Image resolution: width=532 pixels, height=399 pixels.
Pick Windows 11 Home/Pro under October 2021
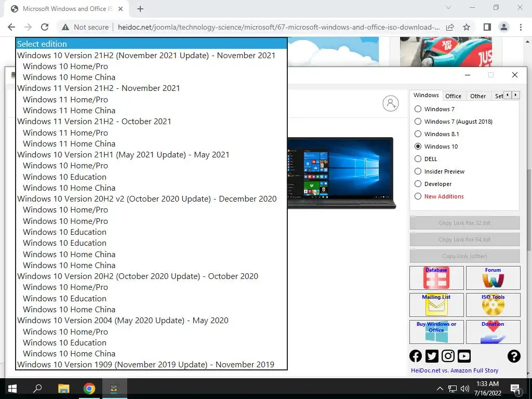click(151, 132)
